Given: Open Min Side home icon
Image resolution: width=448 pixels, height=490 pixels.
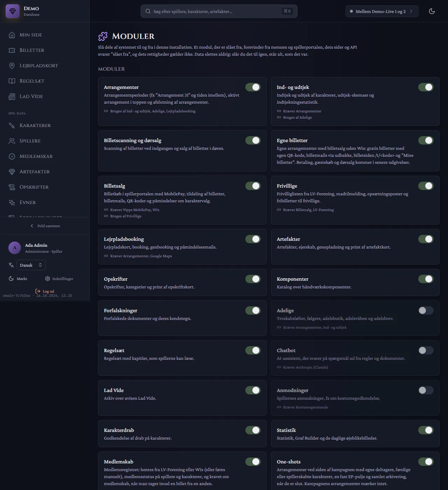Looking at the screenshot, I should 12,35.
